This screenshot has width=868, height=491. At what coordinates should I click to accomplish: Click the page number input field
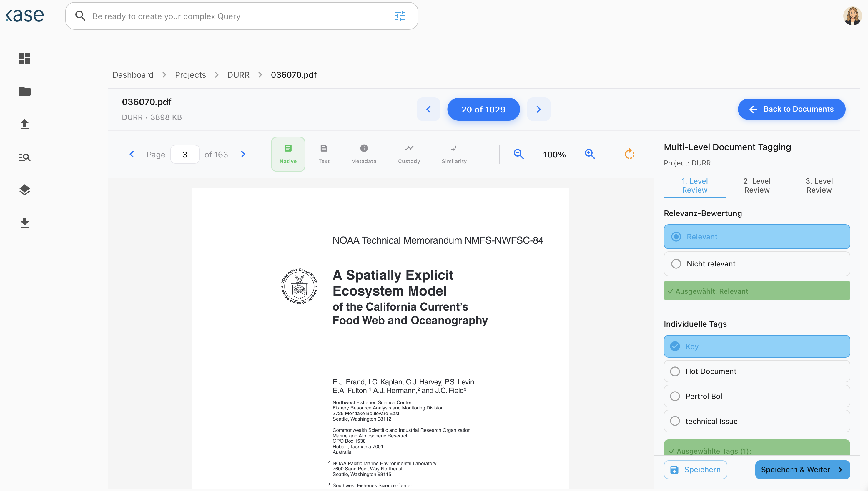(185, 155)
